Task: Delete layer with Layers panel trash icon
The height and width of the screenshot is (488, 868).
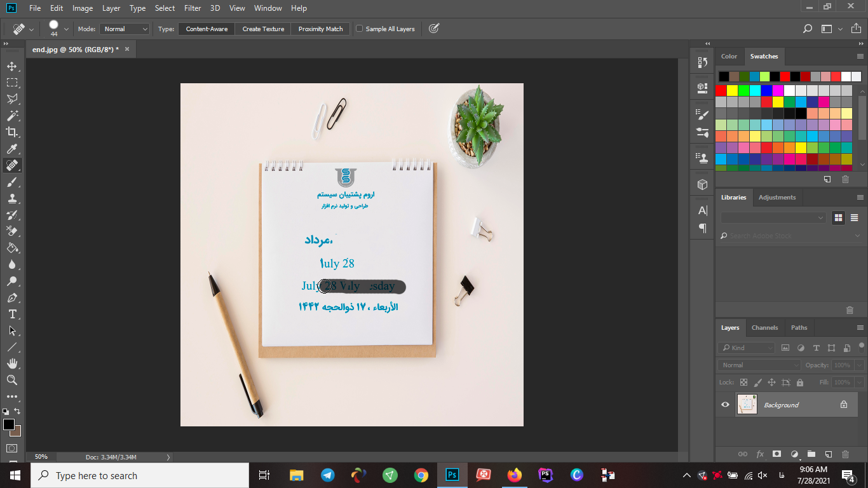Action: tap(845, 454)
